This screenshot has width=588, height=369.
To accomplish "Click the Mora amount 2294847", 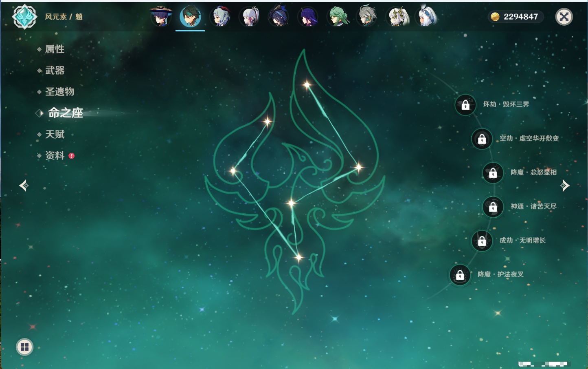I will pos(521,17).
